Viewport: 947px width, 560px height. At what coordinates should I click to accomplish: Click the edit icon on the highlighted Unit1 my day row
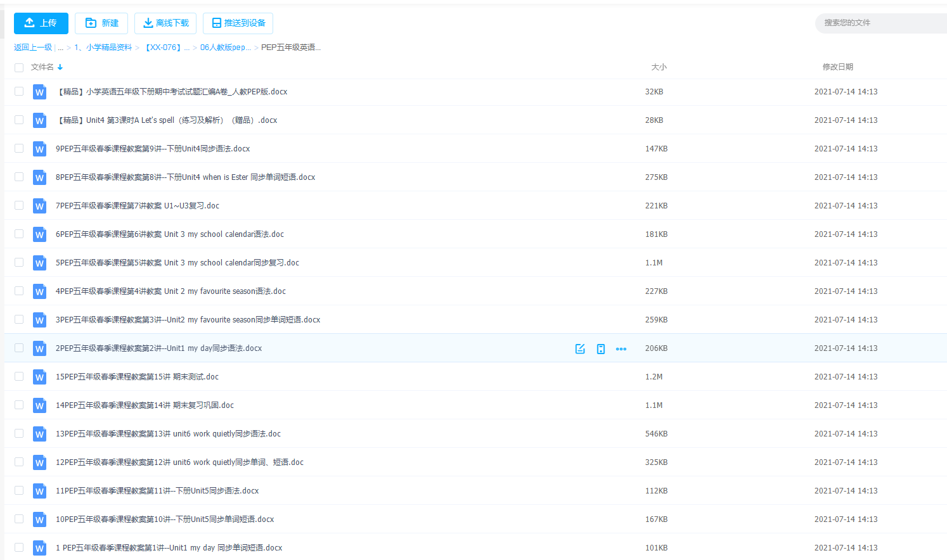[x=580, y=349]
